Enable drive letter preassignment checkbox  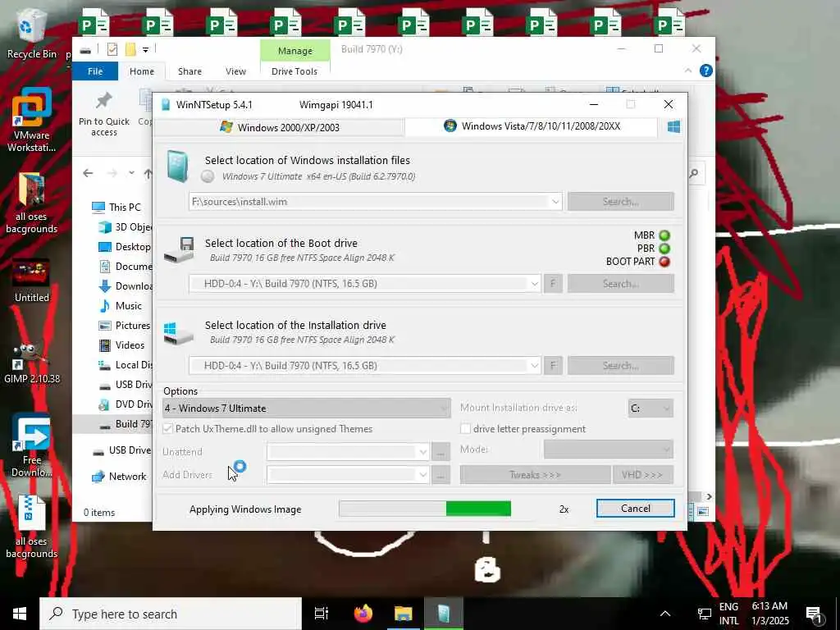466,428
